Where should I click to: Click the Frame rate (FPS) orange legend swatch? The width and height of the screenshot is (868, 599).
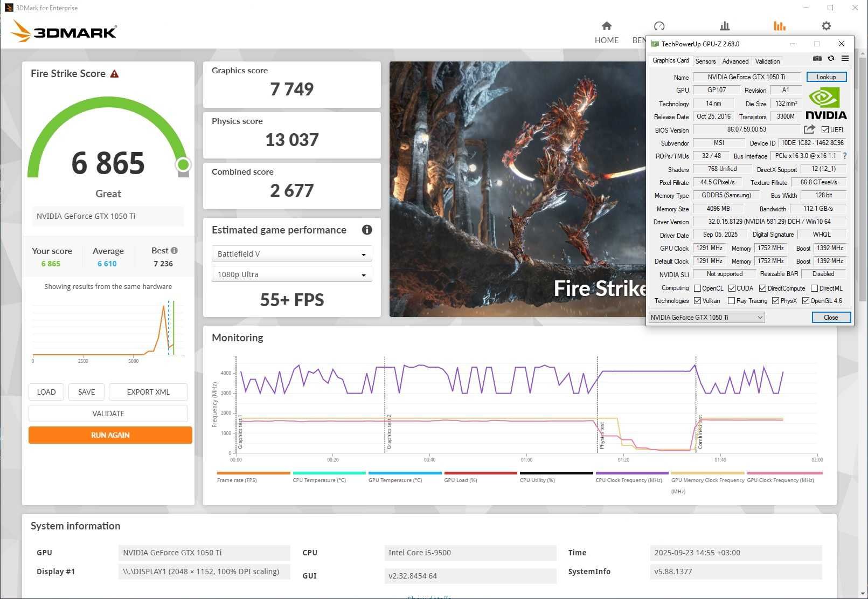coord(253,473)
